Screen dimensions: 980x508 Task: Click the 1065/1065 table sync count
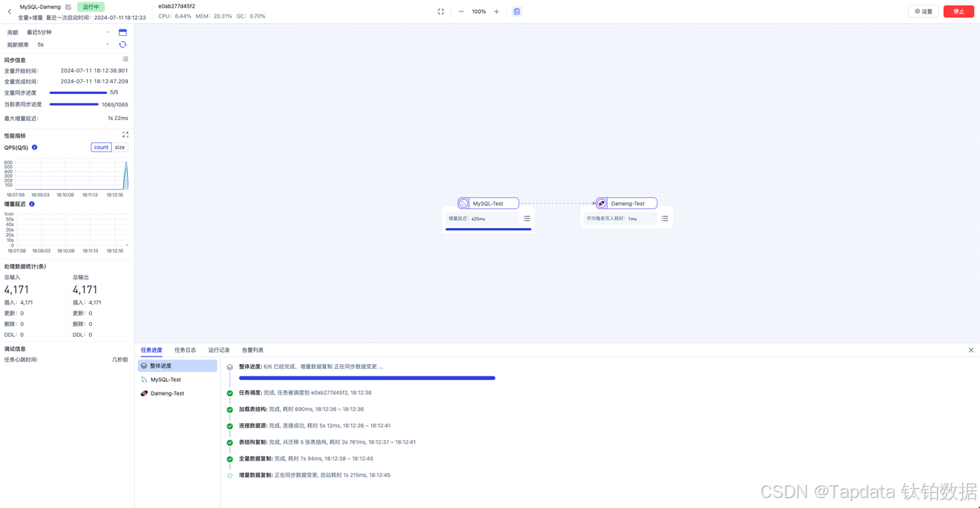pyautogui.click(x=115, y=105)
